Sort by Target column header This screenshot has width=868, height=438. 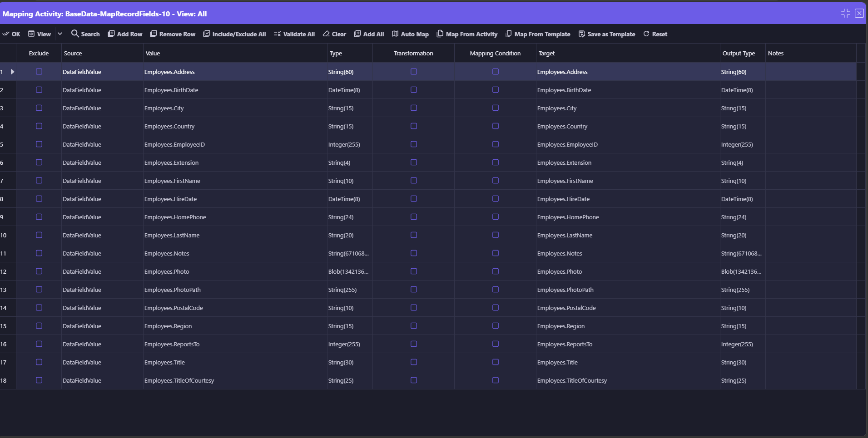(x=628, y=53)
